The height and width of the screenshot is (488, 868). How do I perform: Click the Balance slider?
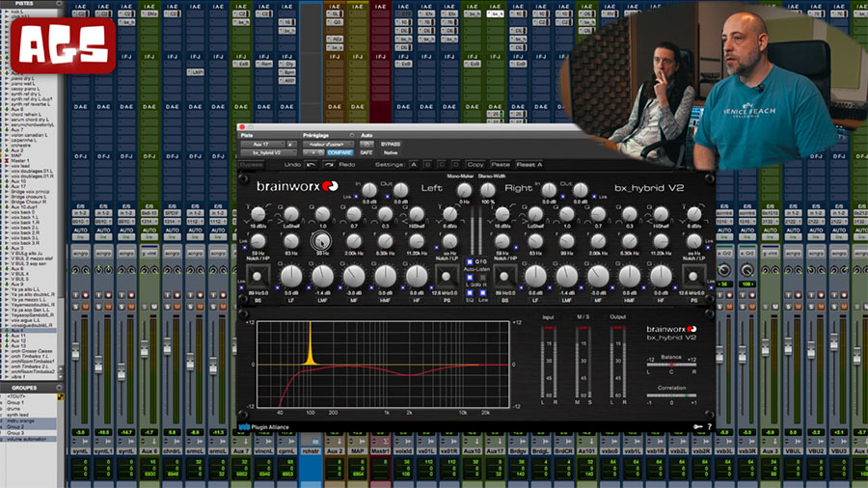tap(671, 366)
